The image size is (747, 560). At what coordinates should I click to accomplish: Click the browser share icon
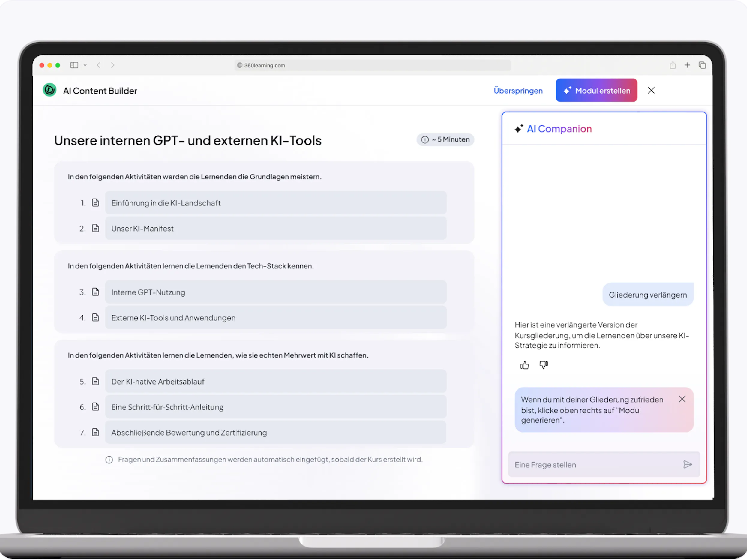[x=673, y=65]
